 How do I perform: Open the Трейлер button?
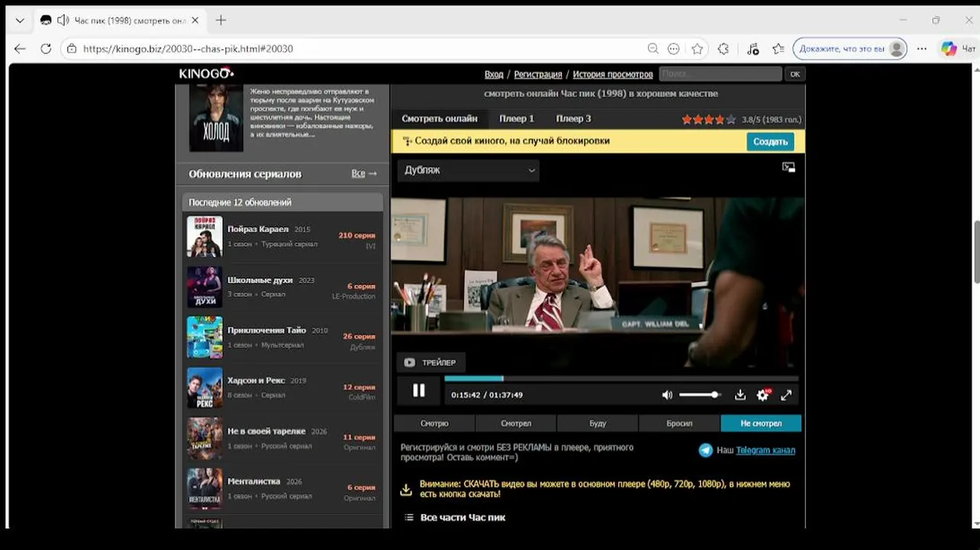[x=431, y=362]
